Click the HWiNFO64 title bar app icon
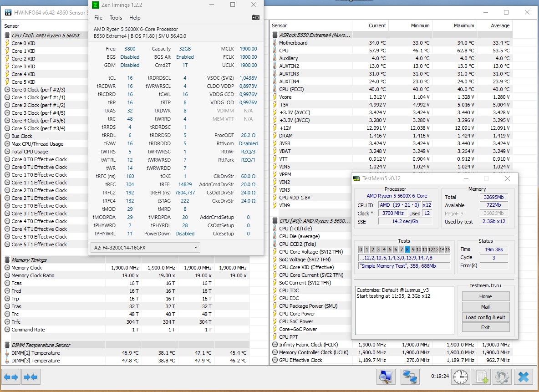This screenshot has width=539, height=392. (8, 13)
